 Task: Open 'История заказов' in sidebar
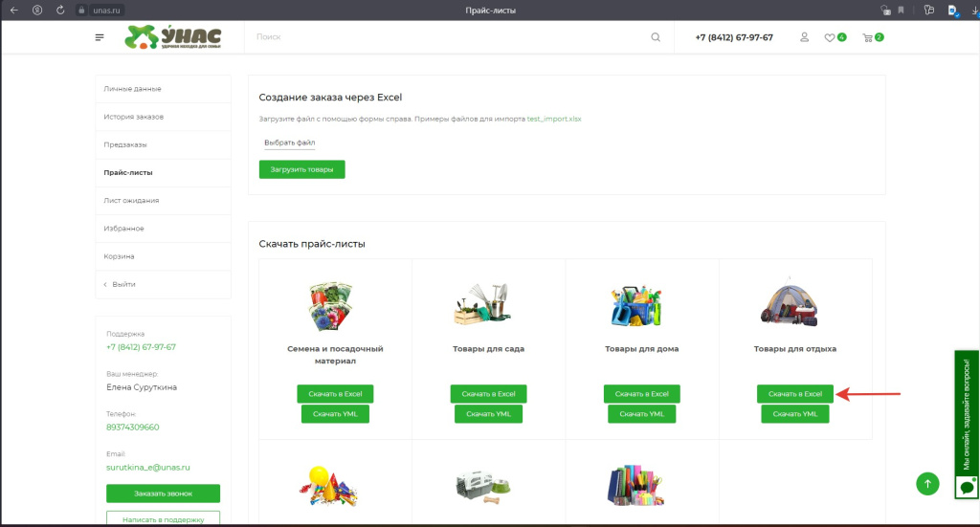pos(134,117)
